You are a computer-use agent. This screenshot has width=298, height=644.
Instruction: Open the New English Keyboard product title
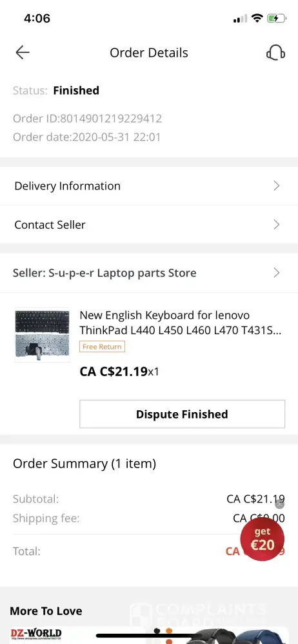coord(181,323)
